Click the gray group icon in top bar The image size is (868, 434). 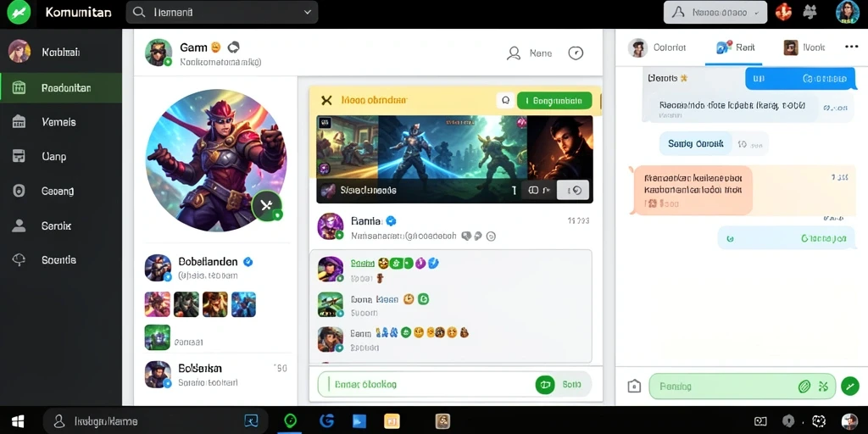(810, 12)
